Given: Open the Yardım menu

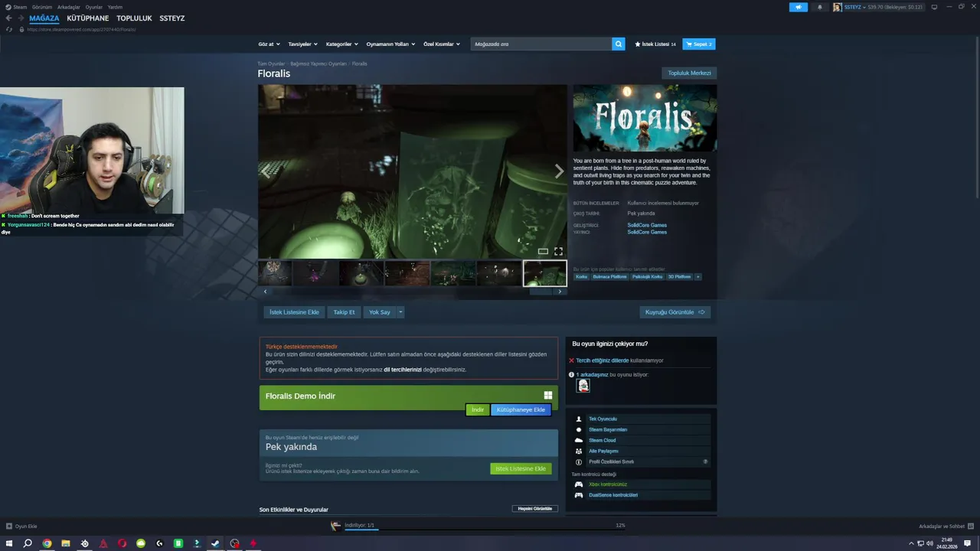Looking at the screenshot, I should (115, 7).
